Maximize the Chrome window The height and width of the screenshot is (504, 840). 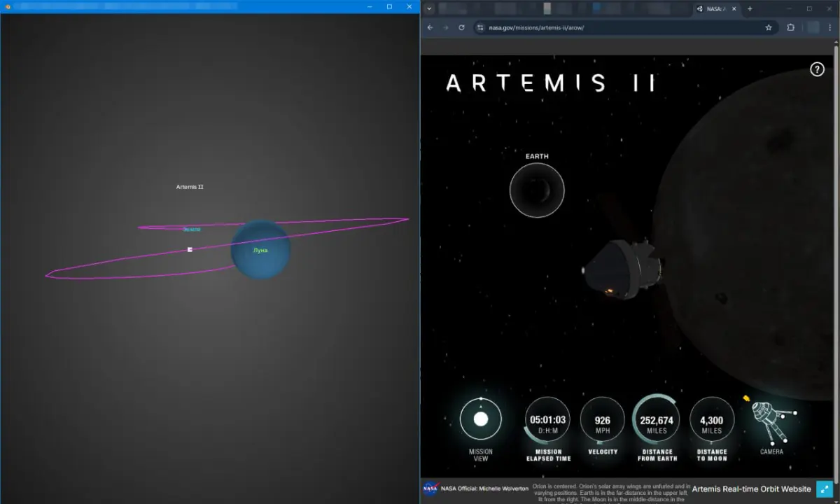click(x=808, y=9)
